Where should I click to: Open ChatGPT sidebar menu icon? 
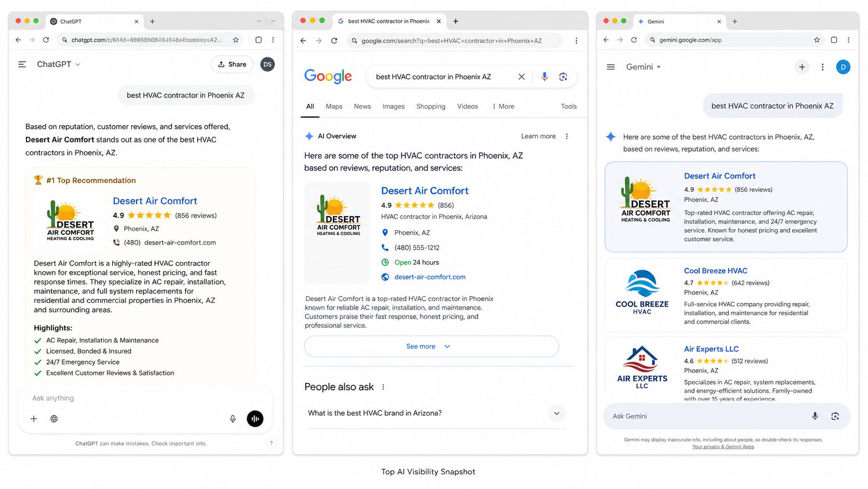22,64
